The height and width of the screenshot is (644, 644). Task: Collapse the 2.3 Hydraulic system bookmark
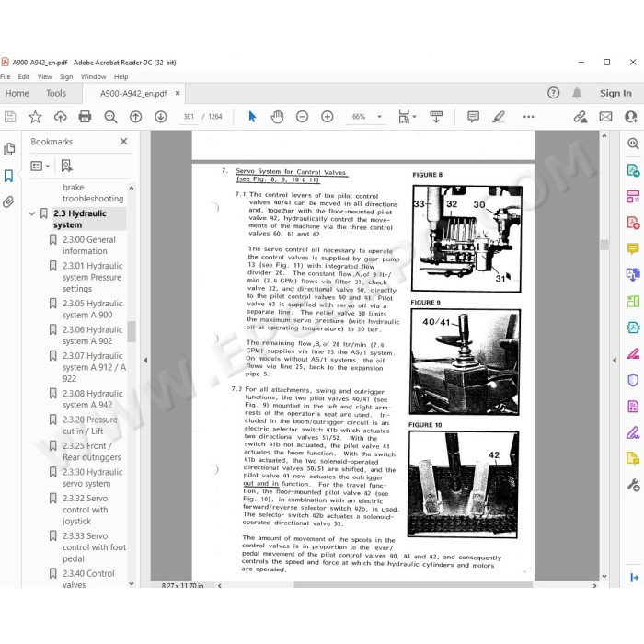click(x=31, y=213)
